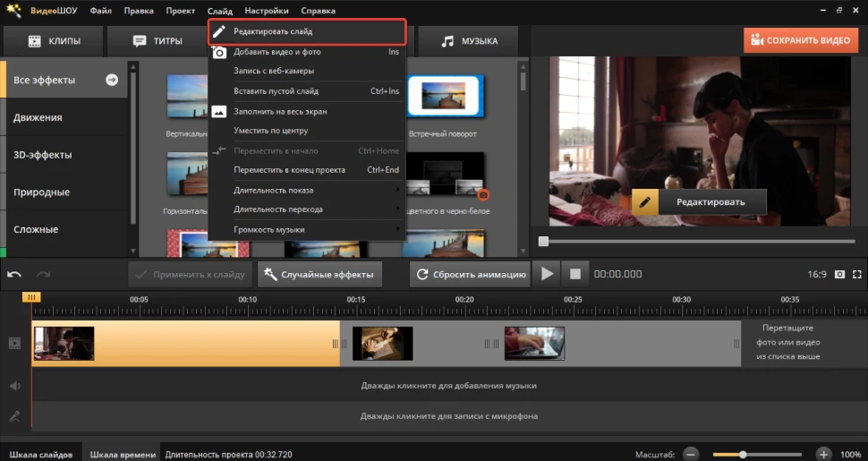
Task: Take a snapshot with camera icon near 16:9
Action: click(839, 274)
